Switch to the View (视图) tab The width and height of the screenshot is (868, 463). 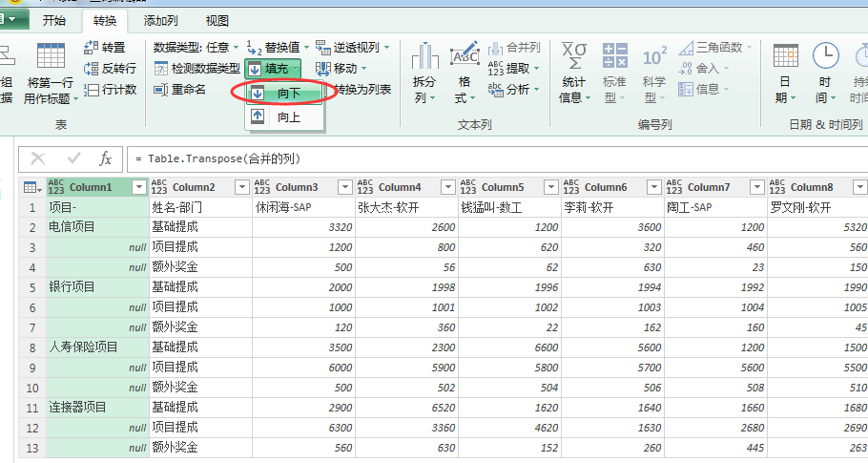click(x=217, y=21)
